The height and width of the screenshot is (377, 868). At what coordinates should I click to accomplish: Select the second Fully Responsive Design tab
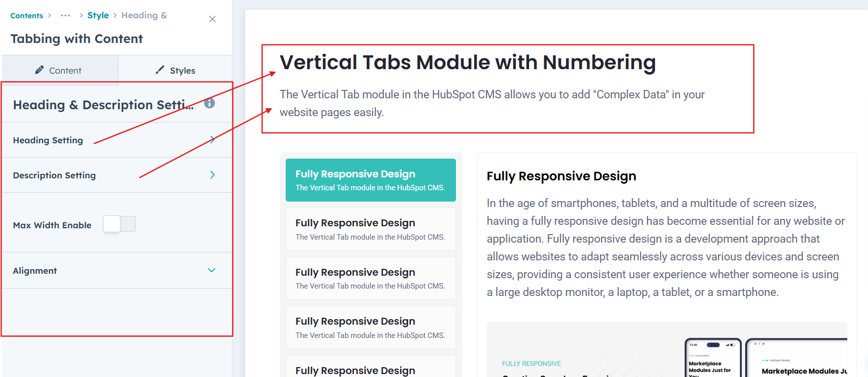pos(371,229)
